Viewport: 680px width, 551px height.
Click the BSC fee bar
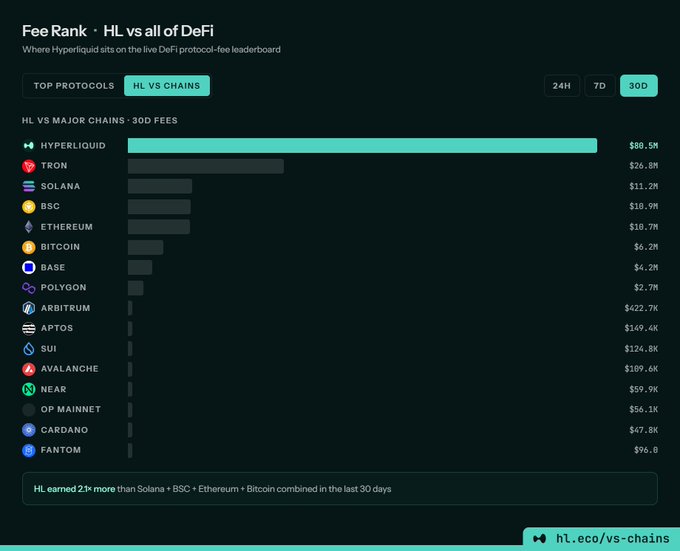(x=159, y=207)
